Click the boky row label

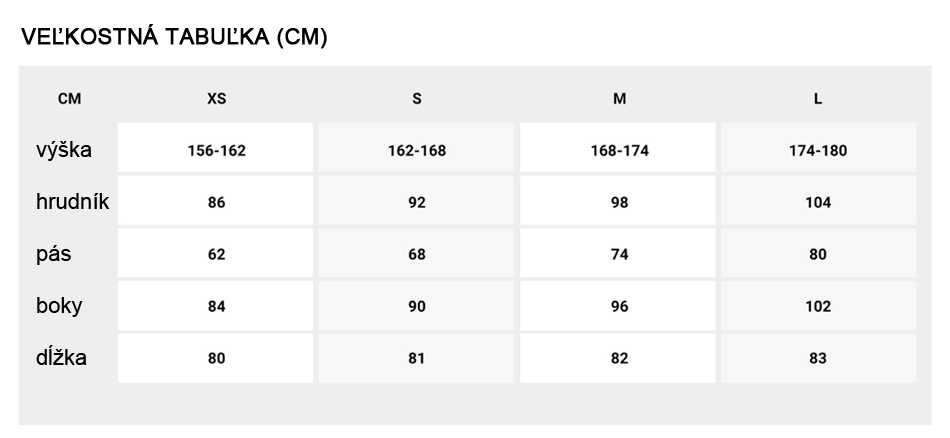[x=59, y=305]
